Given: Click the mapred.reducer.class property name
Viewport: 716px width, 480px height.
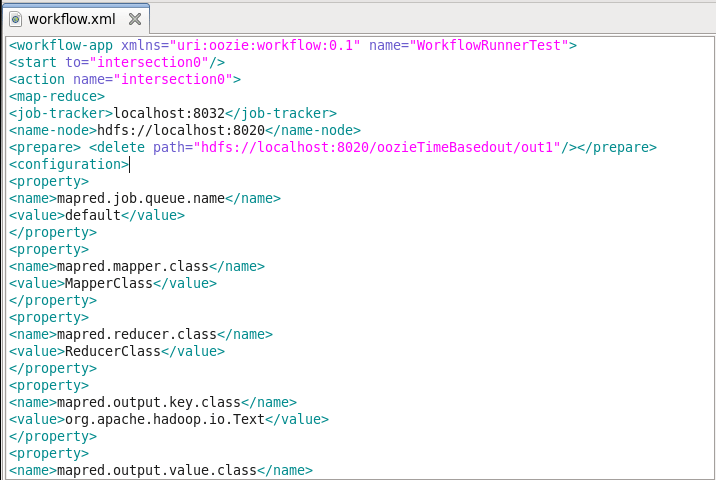Looking at the screenshot, I should coord(137,334).
